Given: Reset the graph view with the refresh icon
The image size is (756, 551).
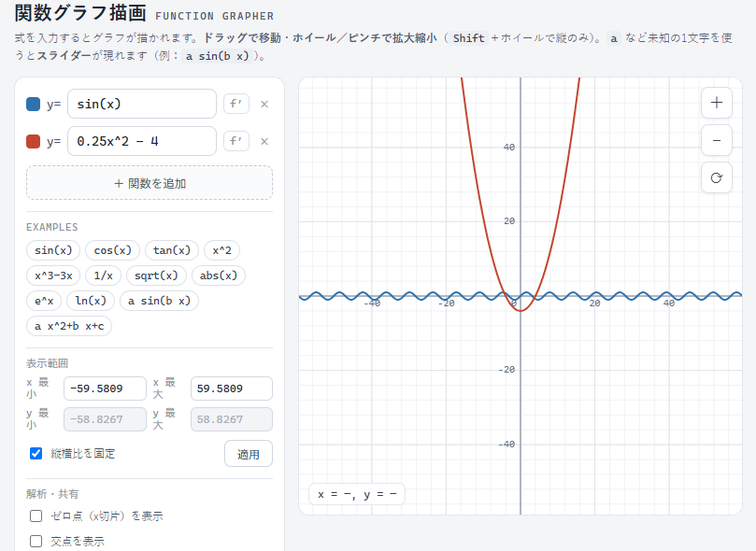Looking at the screenshot, I should click(x=717, y=177).
